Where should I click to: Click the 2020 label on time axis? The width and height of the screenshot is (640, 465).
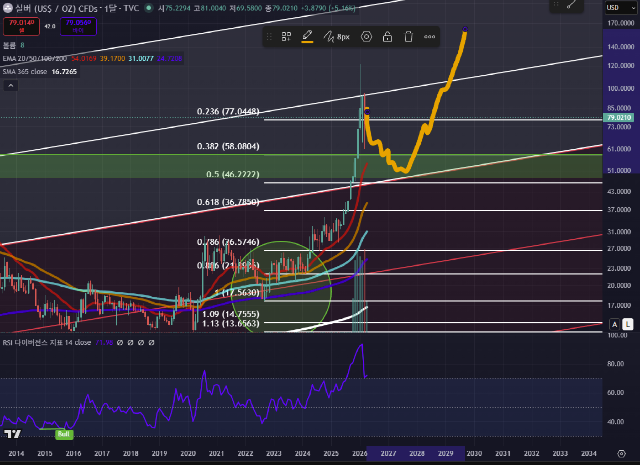188,454
